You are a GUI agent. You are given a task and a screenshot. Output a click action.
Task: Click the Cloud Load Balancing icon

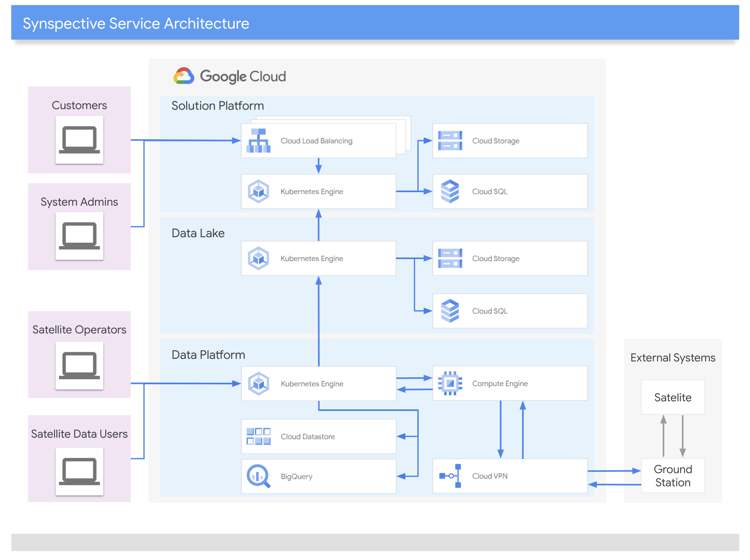tap(258, 141)
